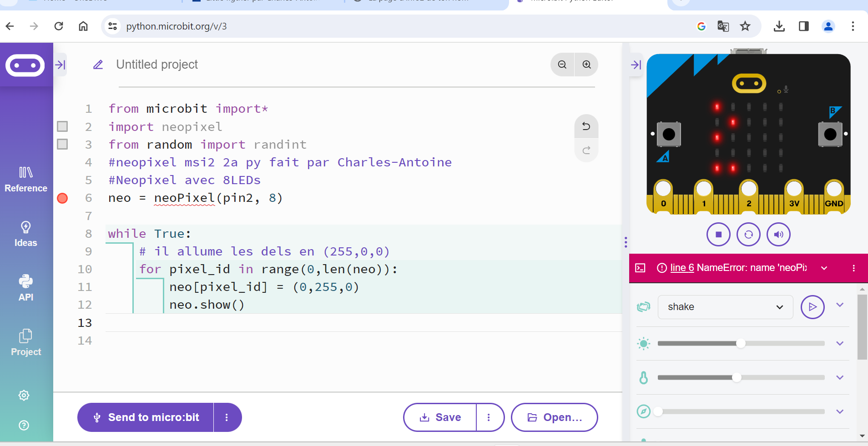868x446 pixels.
Task: Open the Ideas tab
Action: click(26, 234)
